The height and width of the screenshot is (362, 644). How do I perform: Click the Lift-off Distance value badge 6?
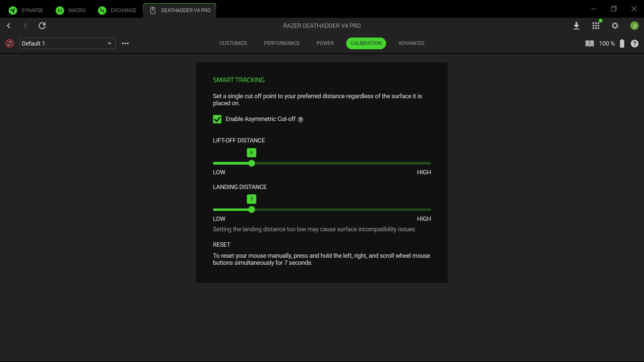(252, 153)
